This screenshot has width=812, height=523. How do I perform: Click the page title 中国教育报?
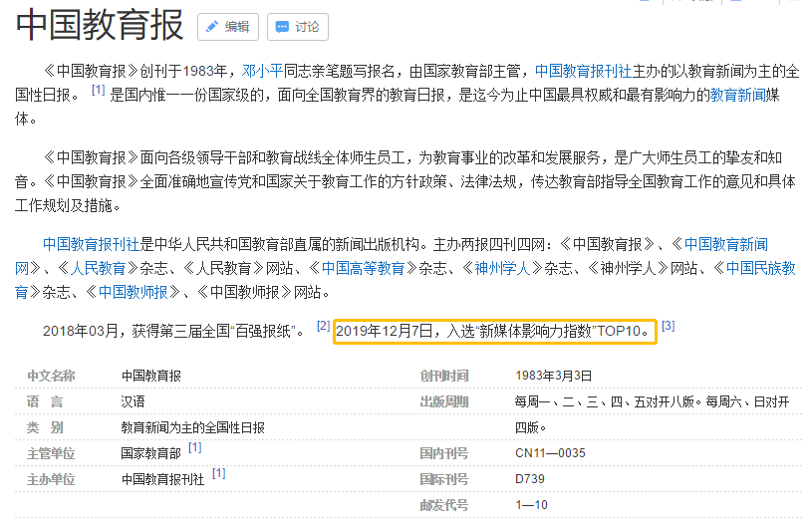pos(100,27)
